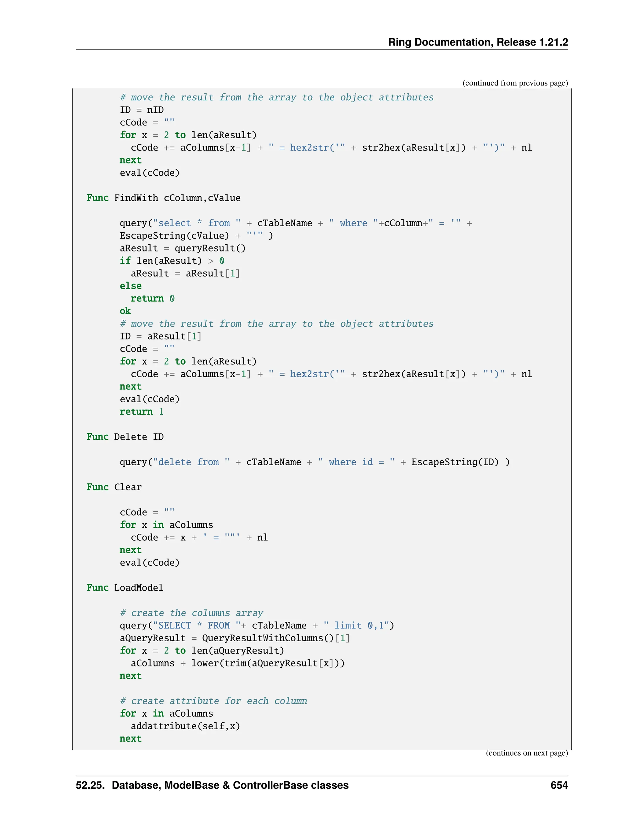
Task: Click the 'Func FindWith cColumn,cValue' line
Action: click(x=163, y=198)
